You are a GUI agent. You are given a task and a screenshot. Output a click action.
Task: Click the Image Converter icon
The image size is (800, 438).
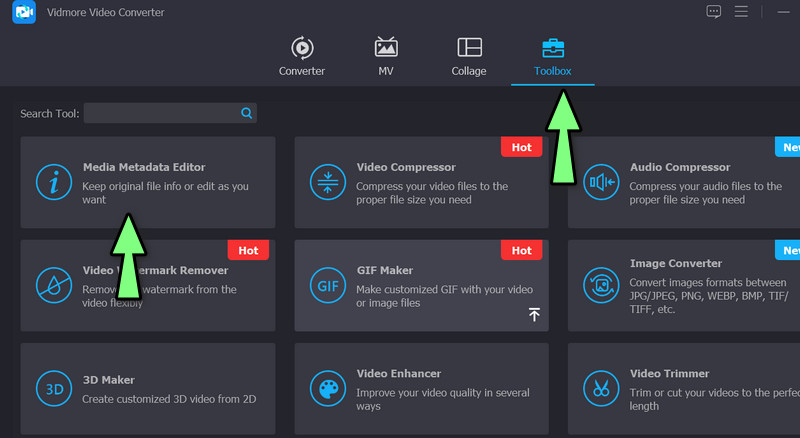coord(600,285)
